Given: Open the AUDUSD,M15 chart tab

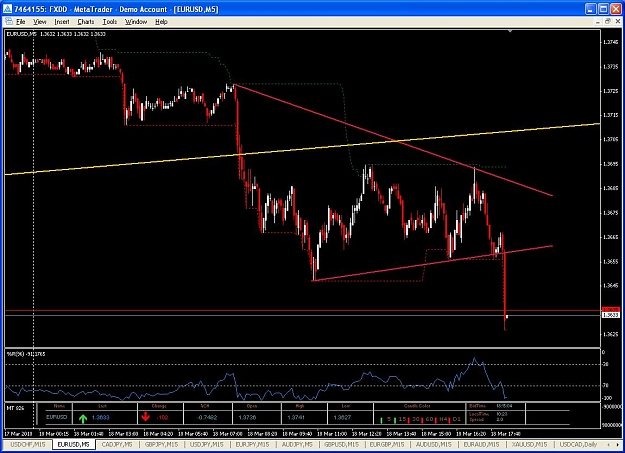Looking at the screenshot, I should pyautogui.click(x=433, y=444).
